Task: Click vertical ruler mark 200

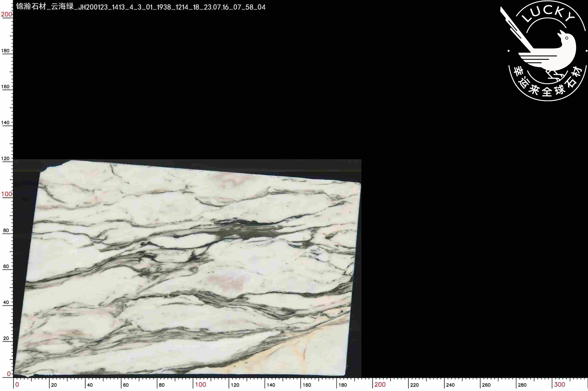Action: coord(6,14)
